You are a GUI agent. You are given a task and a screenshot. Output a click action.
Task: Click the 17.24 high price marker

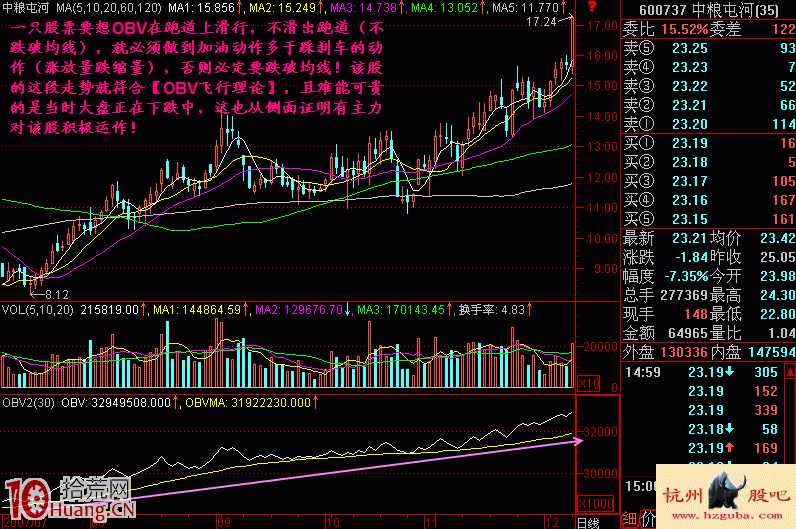(541, 21)
